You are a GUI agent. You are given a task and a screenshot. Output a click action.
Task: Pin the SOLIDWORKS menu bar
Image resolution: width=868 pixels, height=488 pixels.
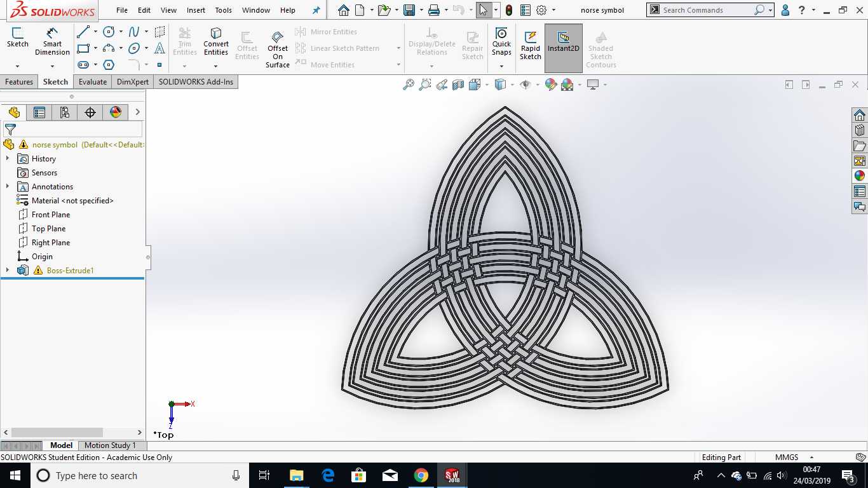pos(316,10)
